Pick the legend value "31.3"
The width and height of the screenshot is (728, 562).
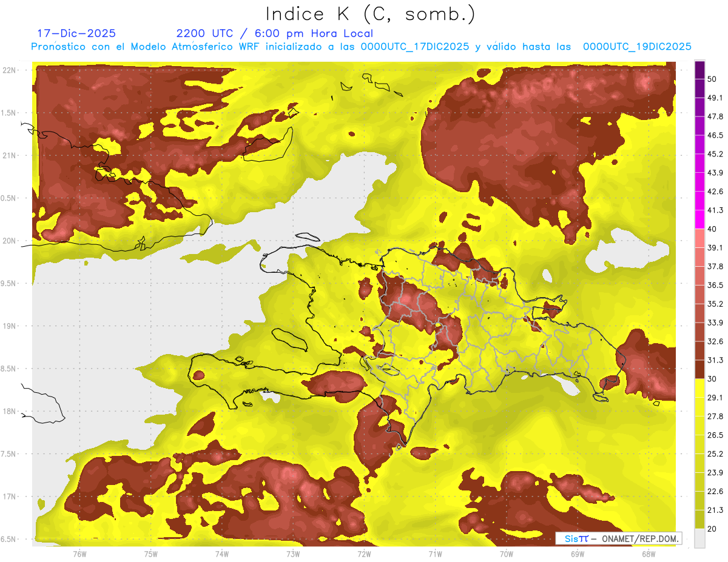(715, 360)
